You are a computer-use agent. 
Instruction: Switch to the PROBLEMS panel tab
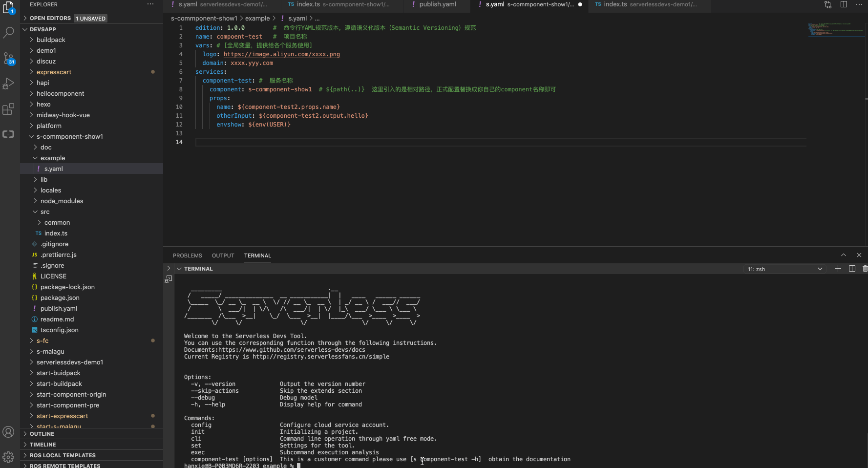tap(187, 255)
